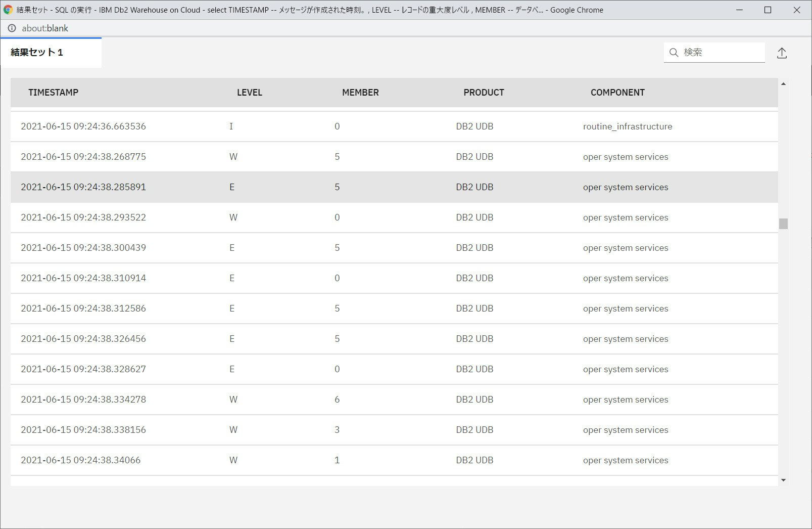The image size is (812, 529).
Task: Click DB2 UDB in the 09:24:38.338156 row
Action: pyautogui.click(x=474, y=430)
